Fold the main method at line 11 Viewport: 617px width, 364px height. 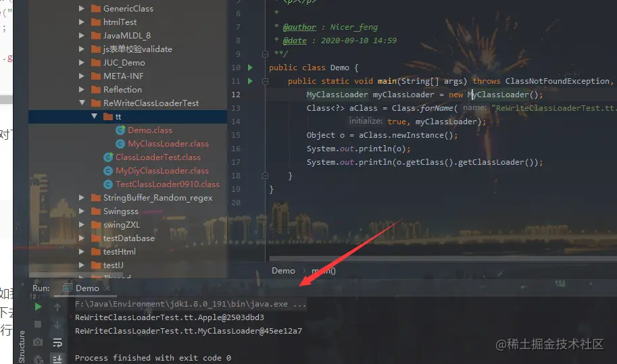[x=265, y=81]
